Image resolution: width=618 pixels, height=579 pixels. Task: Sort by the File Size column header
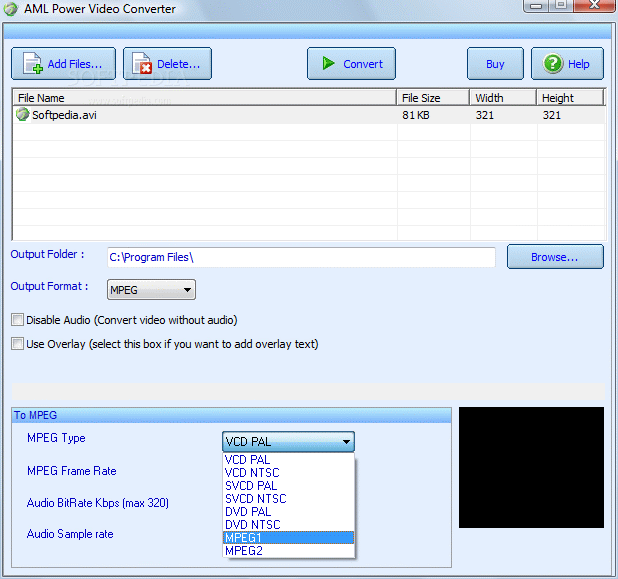click(x=433, y=98)
